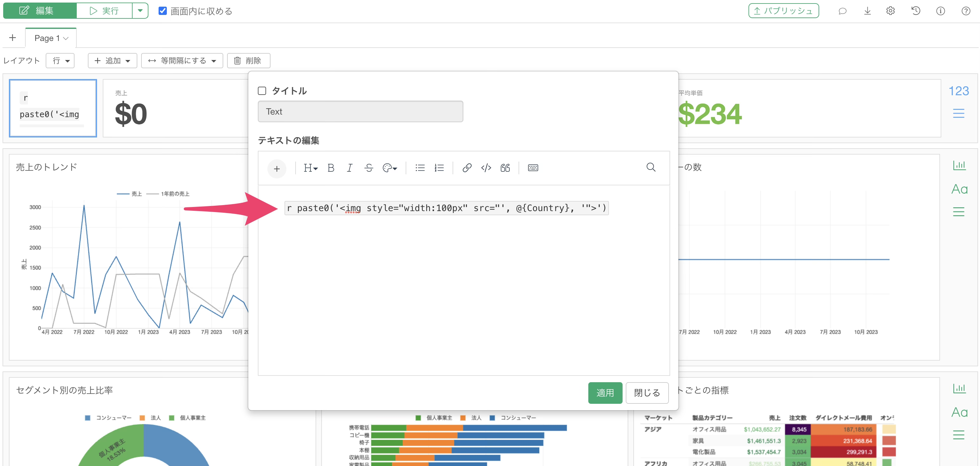Click the insert plus button in editor
This screenshot has height=466, width=980.
coord(277,168)
